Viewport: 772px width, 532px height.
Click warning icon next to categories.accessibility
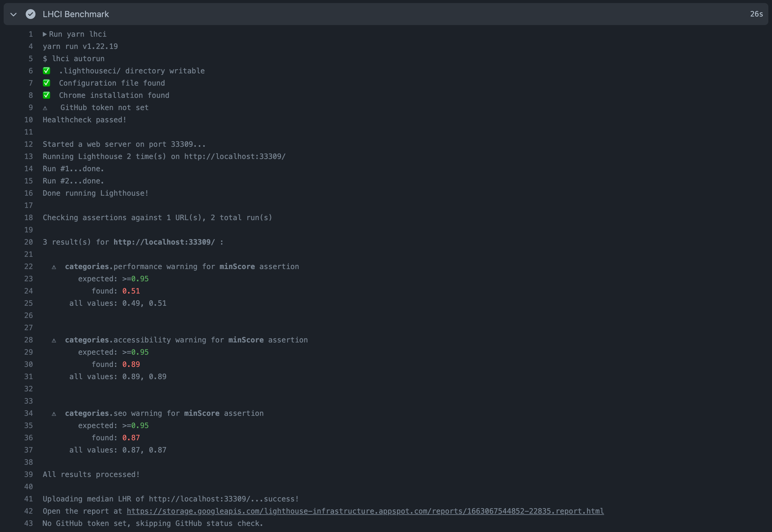coord(54,340)
